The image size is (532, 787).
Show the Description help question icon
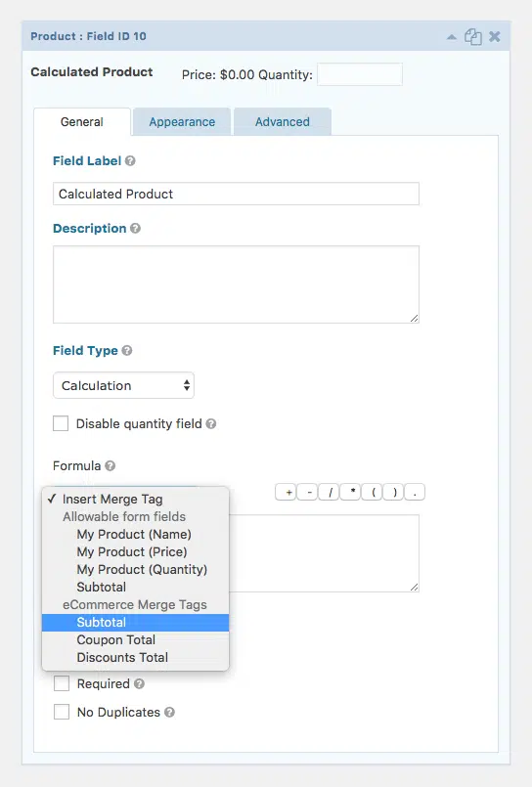click(x=135, y=229)
